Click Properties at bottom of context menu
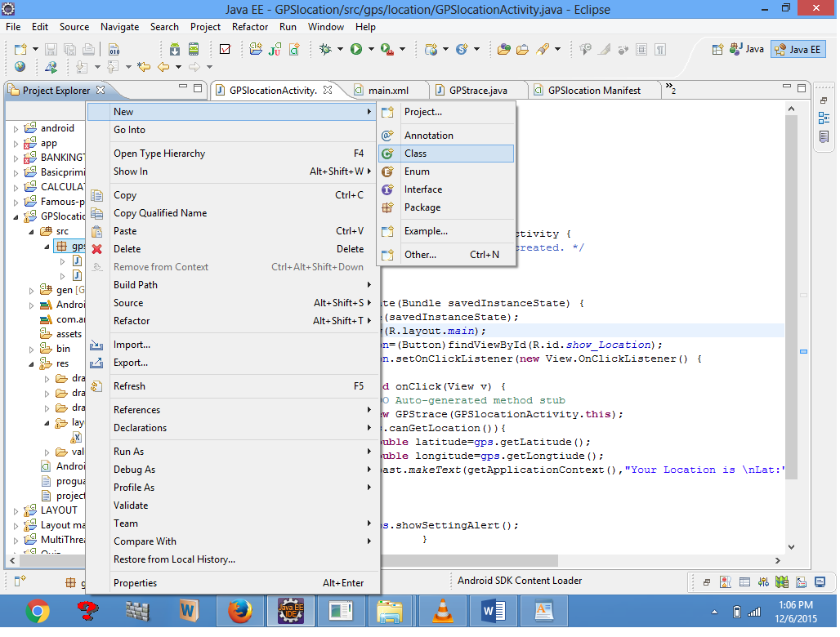This screenshot has height=637, width=840. pyautogui.click(x=135, y=583)
